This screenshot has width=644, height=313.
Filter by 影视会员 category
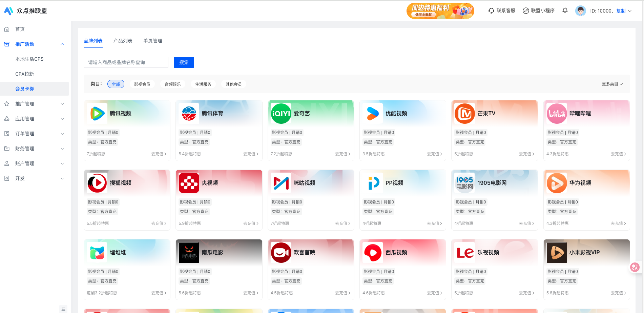(142, 84)
